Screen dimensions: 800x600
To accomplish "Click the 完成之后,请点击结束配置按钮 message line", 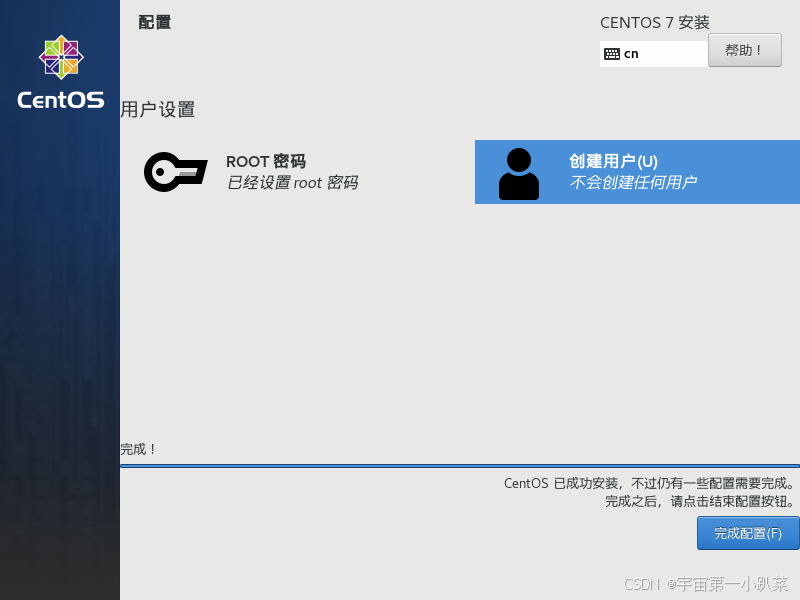I will pos(699,502).
